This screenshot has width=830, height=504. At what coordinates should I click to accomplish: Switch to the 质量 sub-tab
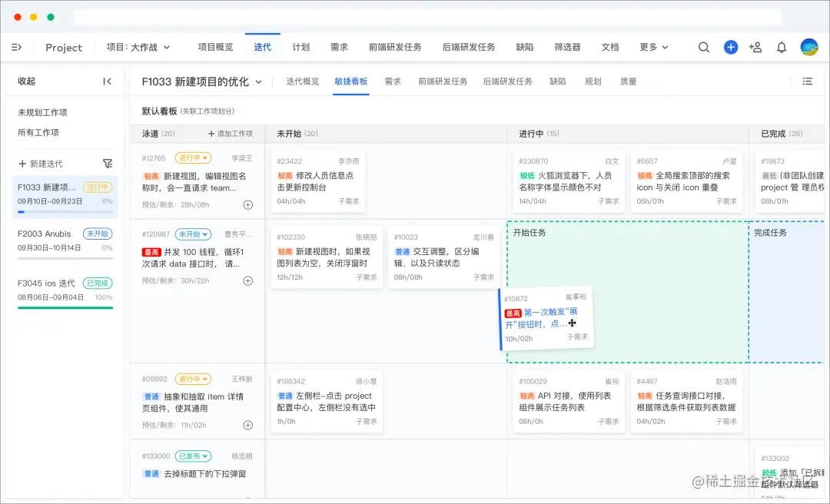[629, 81]
